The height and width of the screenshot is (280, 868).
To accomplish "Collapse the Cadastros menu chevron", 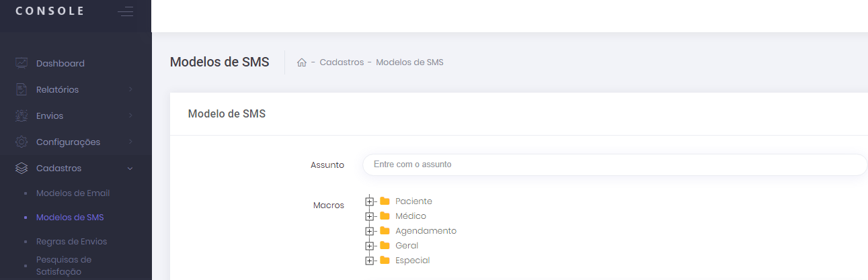I will tap(130, 168).
